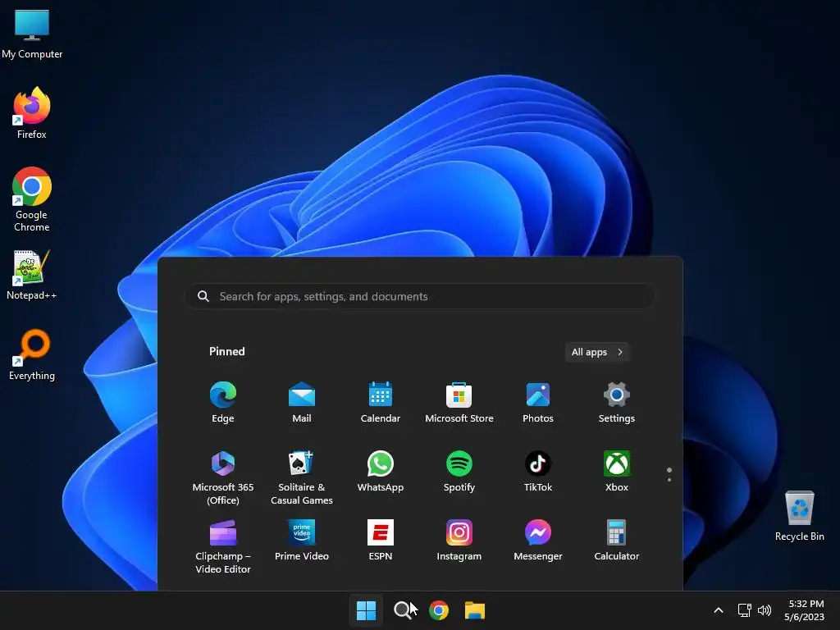The height and width of the screenshot is (630, 840).
Task: Select the Google Chrome desktop shortcut
Action: coord(32,199)
